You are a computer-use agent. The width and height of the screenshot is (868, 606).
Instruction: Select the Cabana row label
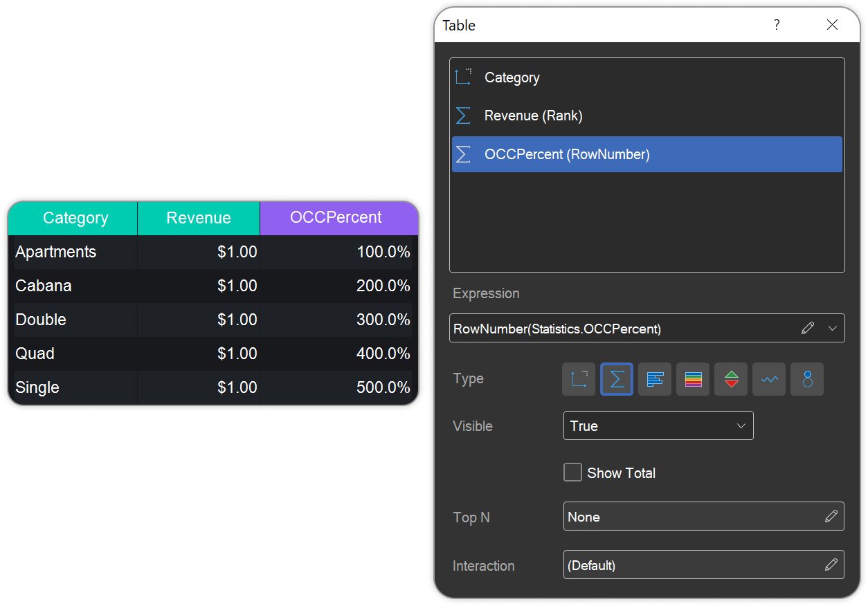pos(44,286)
